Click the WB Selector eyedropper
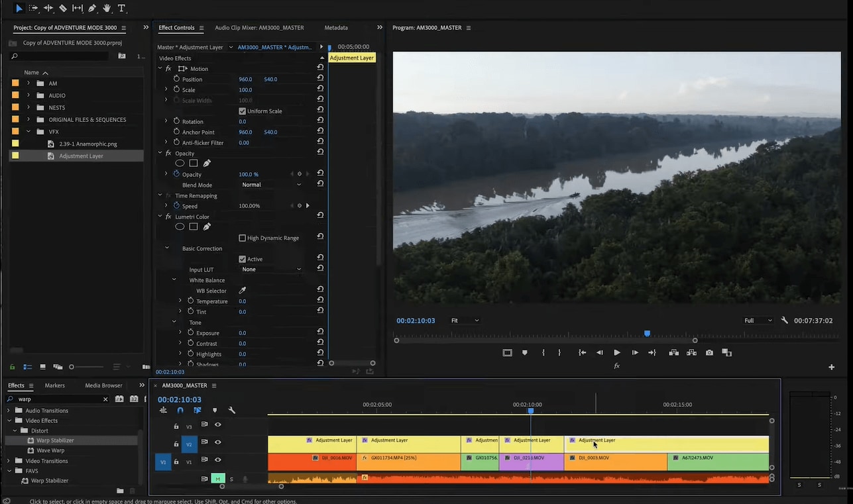853x504 pixels. coord(242,291)
